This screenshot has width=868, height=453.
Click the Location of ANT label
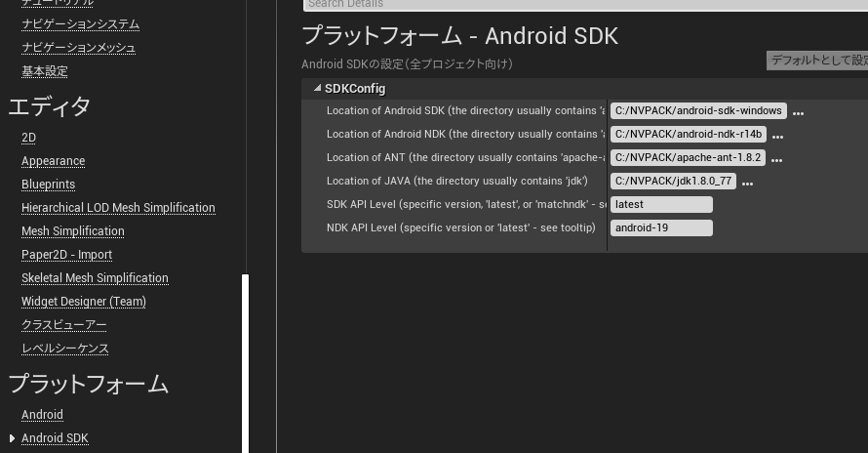(x=465, y=157)
